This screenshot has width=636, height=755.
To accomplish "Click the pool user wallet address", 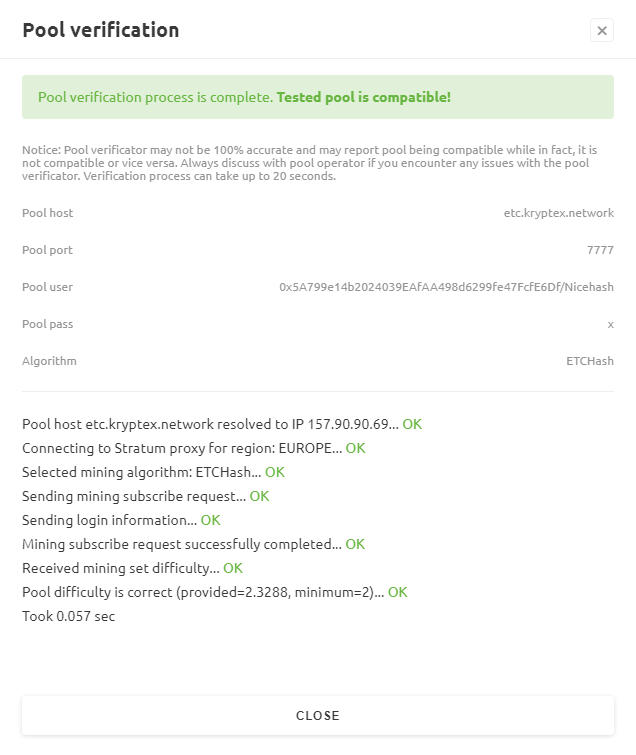I will [446, 287].
